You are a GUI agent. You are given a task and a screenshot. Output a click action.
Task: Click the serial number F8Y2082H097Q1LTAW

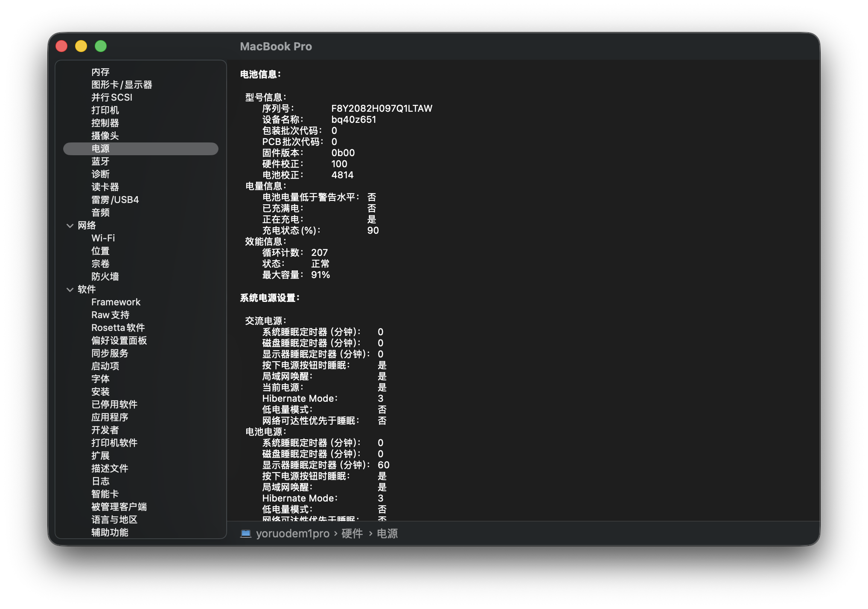point(382,109)
